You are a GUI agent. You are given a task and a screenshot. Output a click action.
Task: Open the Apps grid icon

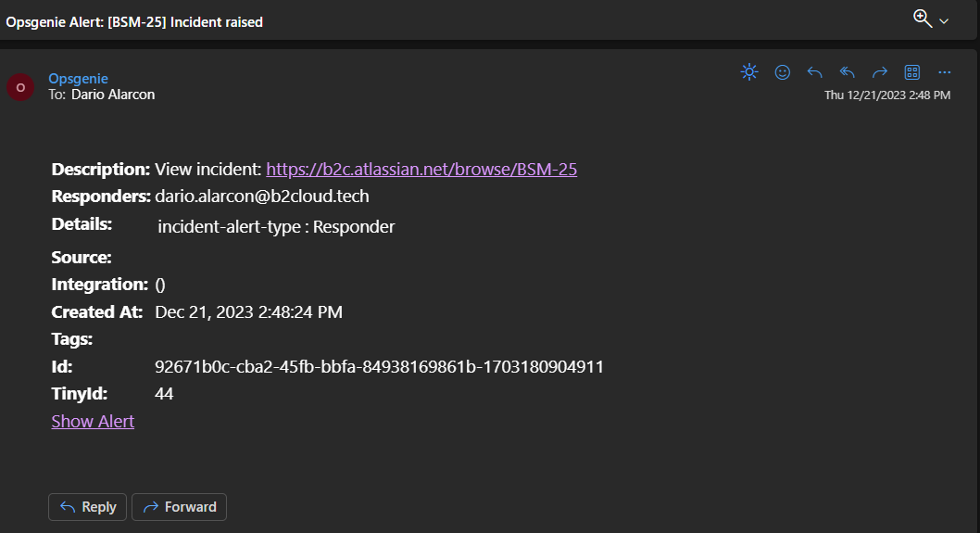(x=911, y=72)
